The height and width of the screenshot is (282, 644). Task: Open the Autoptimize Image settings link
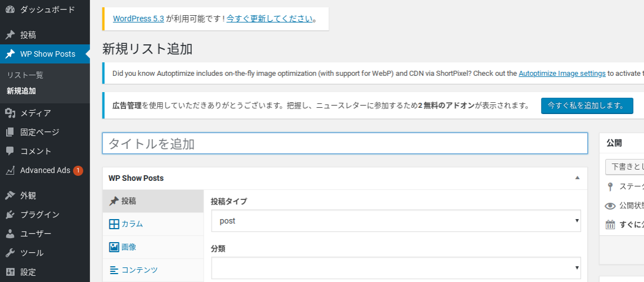point(562,74)
